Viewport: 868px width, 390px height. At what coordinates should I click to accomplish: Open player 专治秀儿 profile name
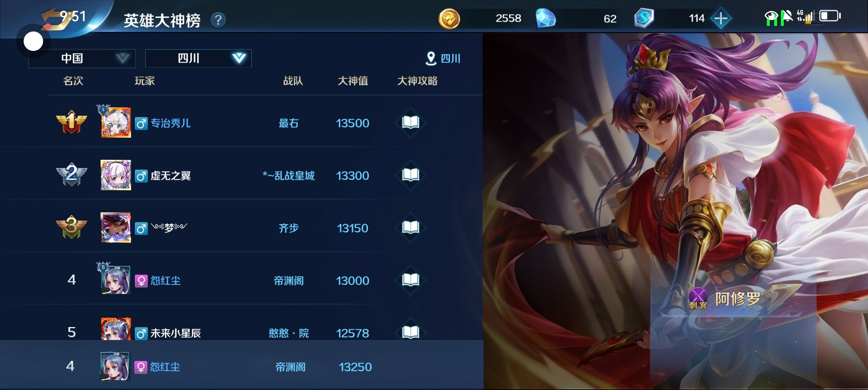coord(170,123)
